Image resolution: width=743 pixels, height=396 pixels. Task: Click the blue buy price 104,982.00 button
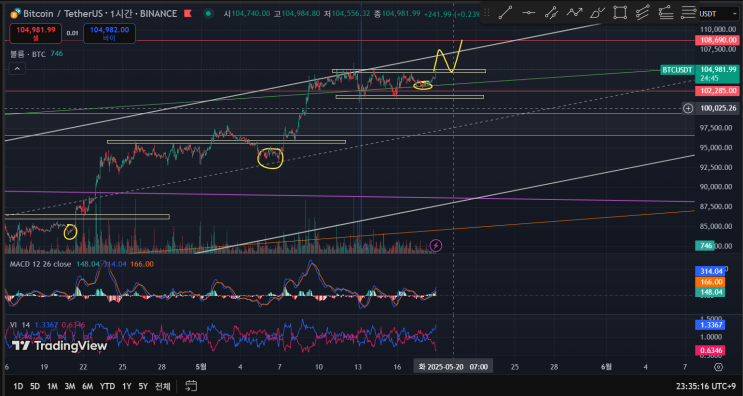109,33
